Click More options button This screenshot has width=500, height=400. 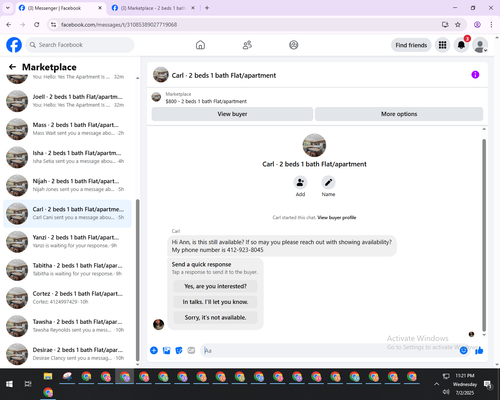point(399,114)
